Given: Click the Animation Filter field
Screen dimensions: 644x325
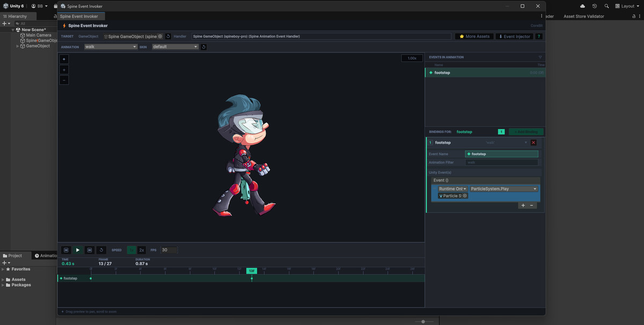Looking at the screenshot, I should pyautogui.click(x=502, y=162).
